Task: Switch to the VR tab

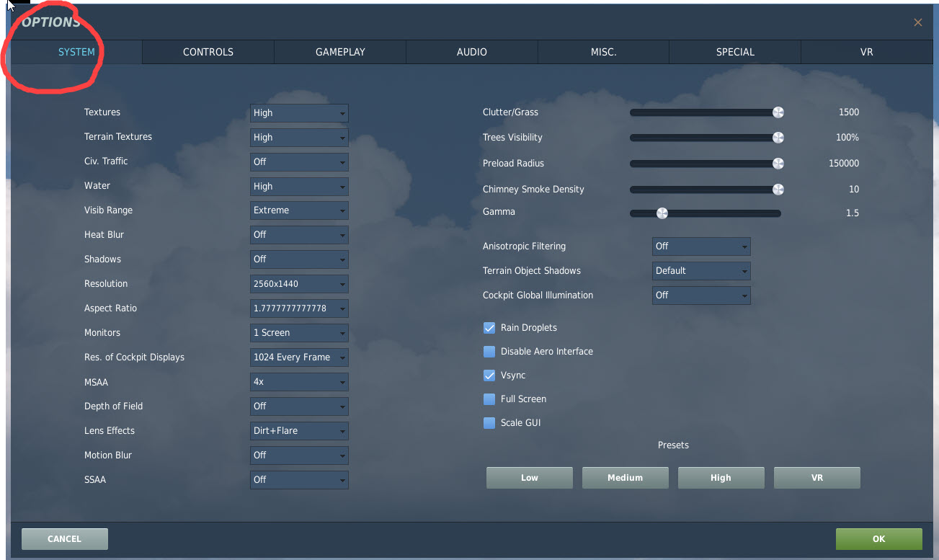Action: (x=867, y=52)
